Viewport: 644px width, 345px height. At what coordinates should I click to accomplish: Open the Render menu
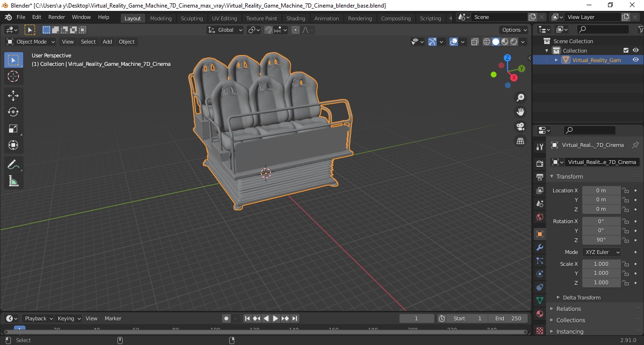click(x=57, y=17)
